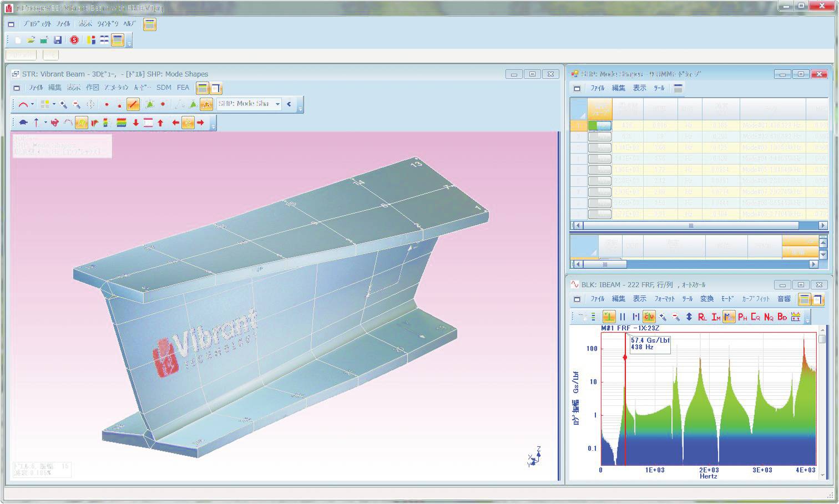Select the Phase (PH) display icon
The image size is (839, 504).
[742, 317]
